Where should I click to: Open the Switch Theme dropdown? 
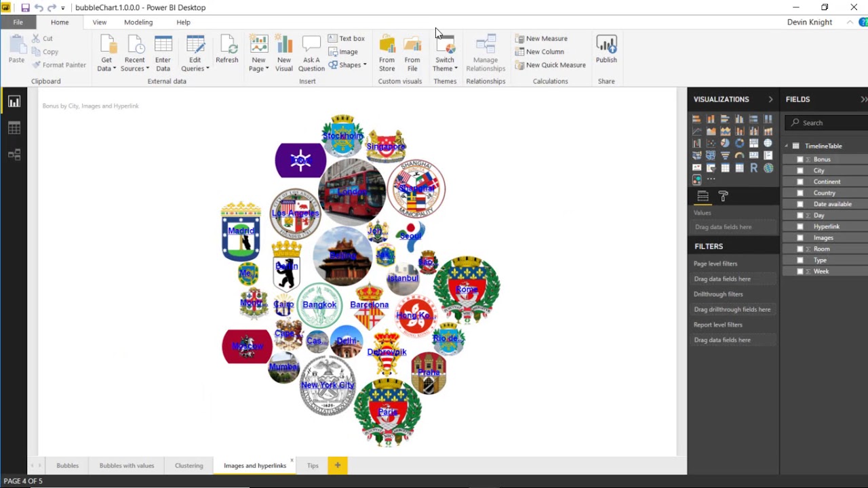coord(445,54)
